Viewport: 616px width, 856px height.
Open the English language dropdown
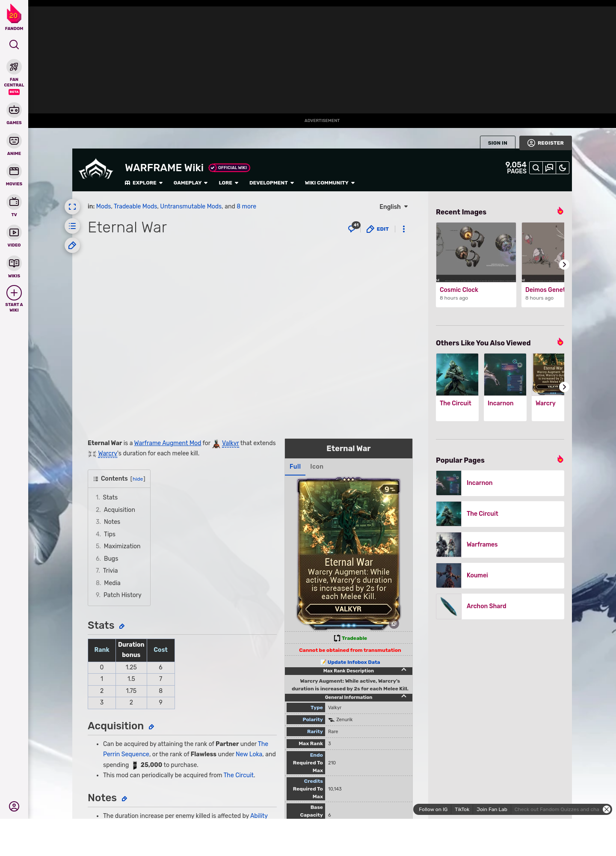(394, 207)
